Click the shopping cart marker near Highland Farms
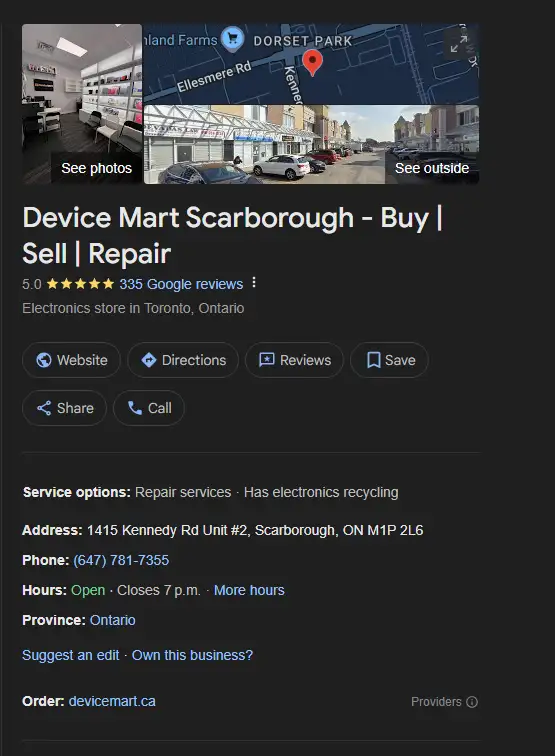The width and height of the screenshot is (555, 756). tap(232, 39)
